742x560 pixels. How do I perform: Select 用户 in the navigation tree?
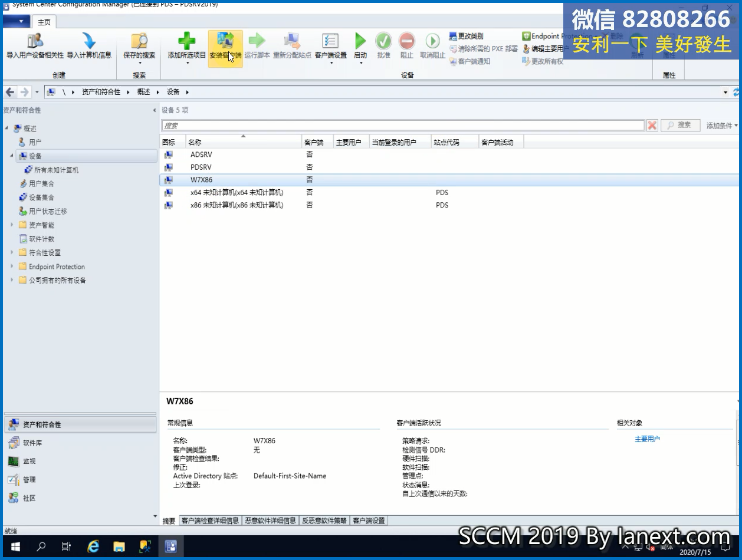[35, 142]
